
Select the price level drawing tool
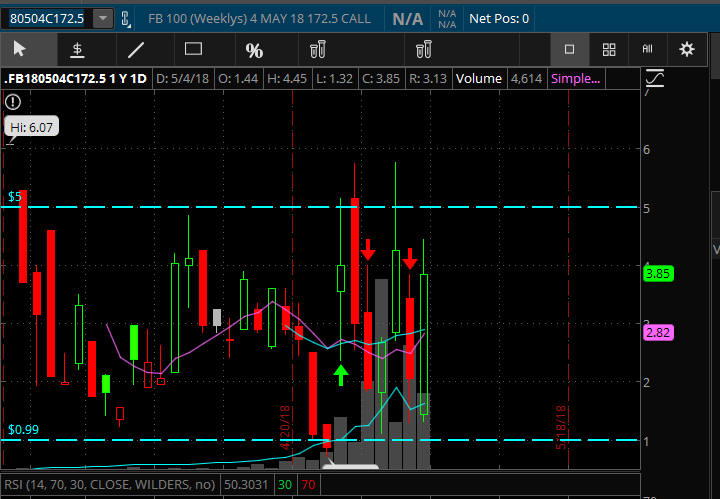[77, 49]
